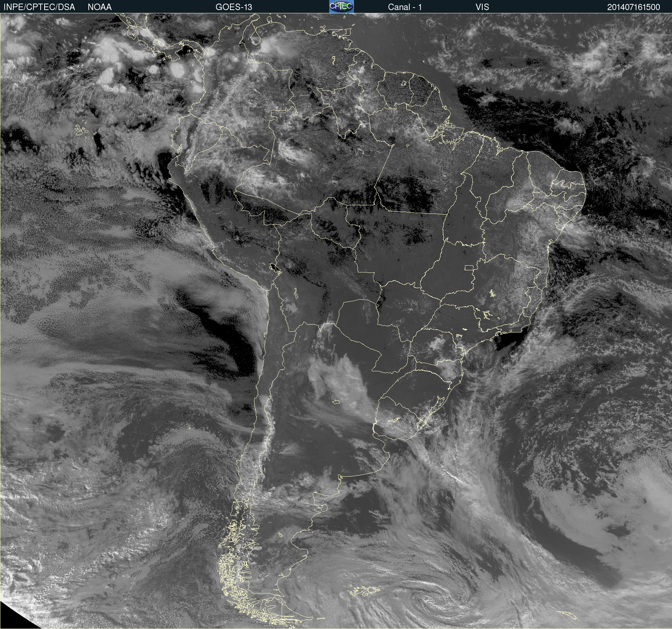Click the NOAA label in header

pyautogui.click(x=100, y=7)
